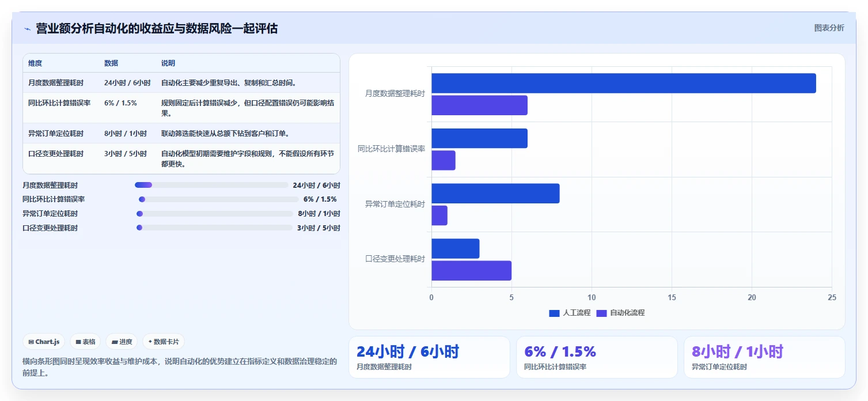
Task: Click progress value 6% / 1.5%
Action: (x=320, y=199)
